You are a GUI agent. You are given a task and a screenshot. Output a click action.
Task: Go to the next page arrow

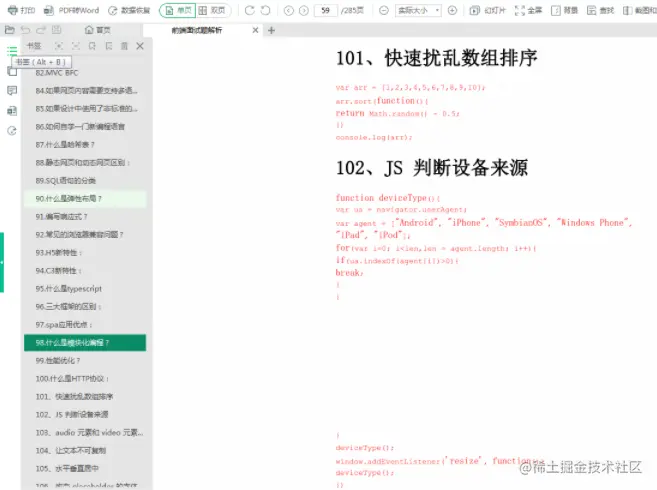(x=304, y=10)
